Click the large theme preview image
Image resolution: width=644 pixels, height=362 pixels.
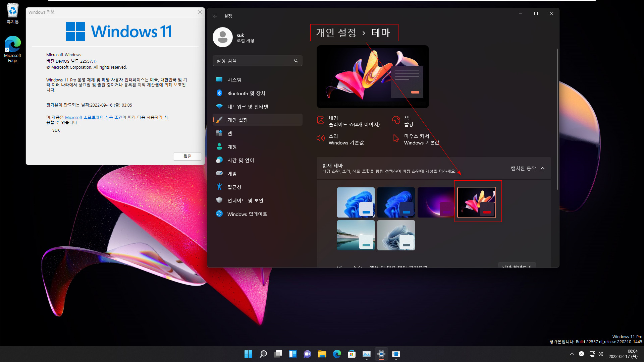coord(373,77)
